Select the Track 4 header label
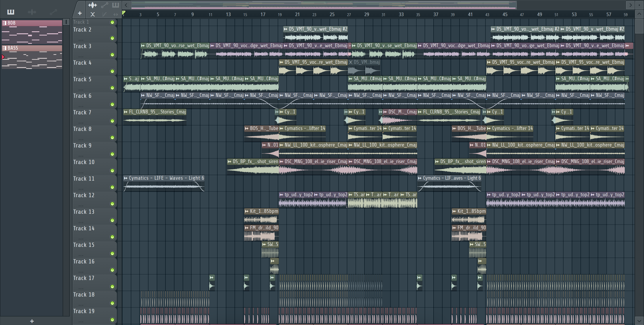The width and height of the screenshot is (644, 325). 82,63
